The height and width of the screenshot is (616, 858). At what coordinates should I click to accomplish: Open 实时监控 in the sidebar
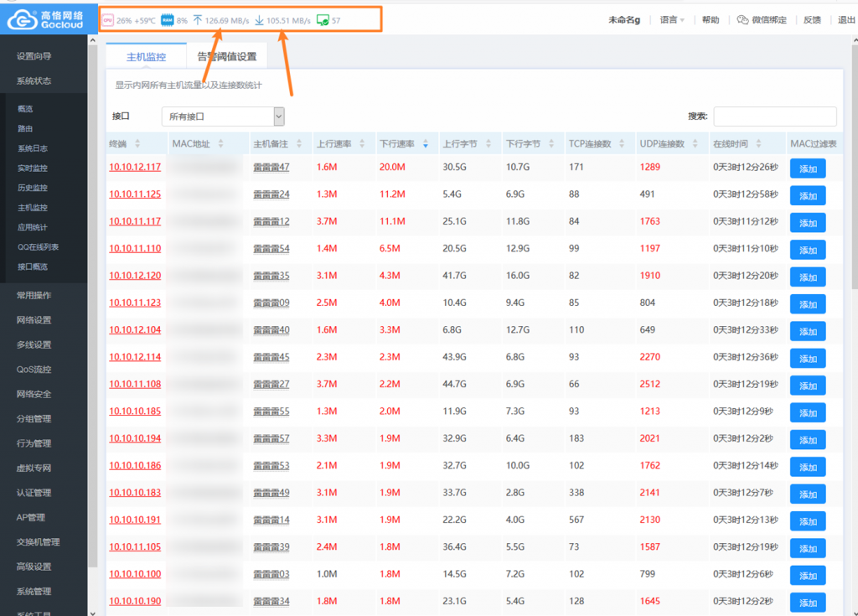(x=33, y=168)
